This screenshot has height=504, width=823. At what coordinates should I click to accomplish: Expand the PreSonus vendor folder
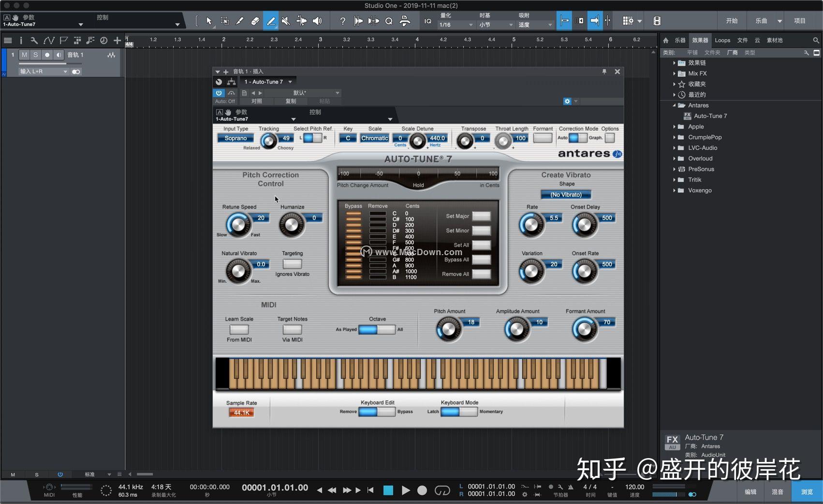coord(674,169)
